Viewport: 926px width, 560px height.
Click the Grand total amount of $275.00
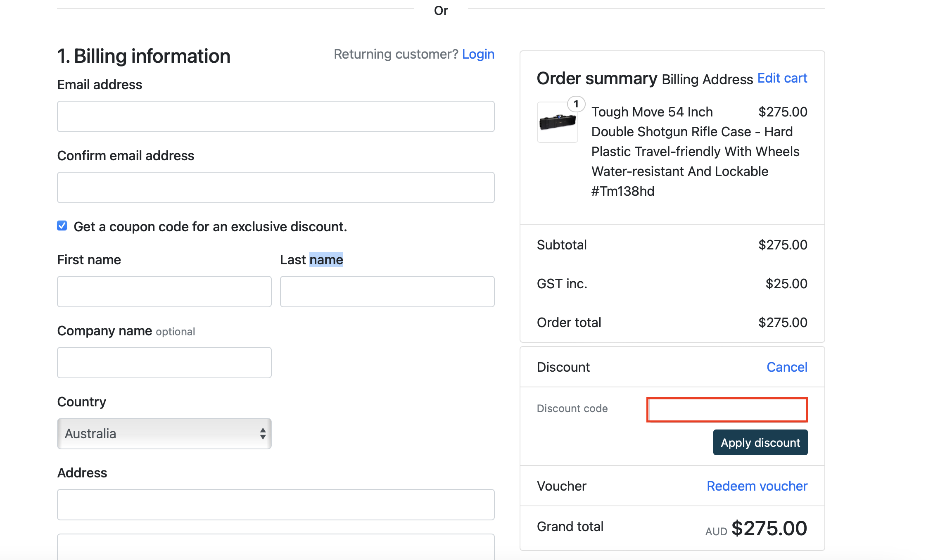[769, 527]
